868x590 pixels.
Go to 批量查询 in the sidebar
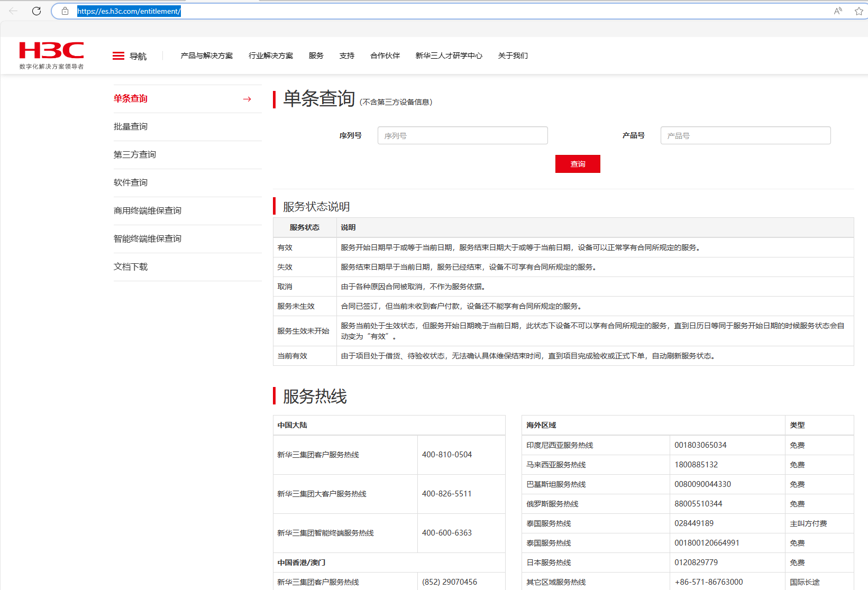(131, 126)
